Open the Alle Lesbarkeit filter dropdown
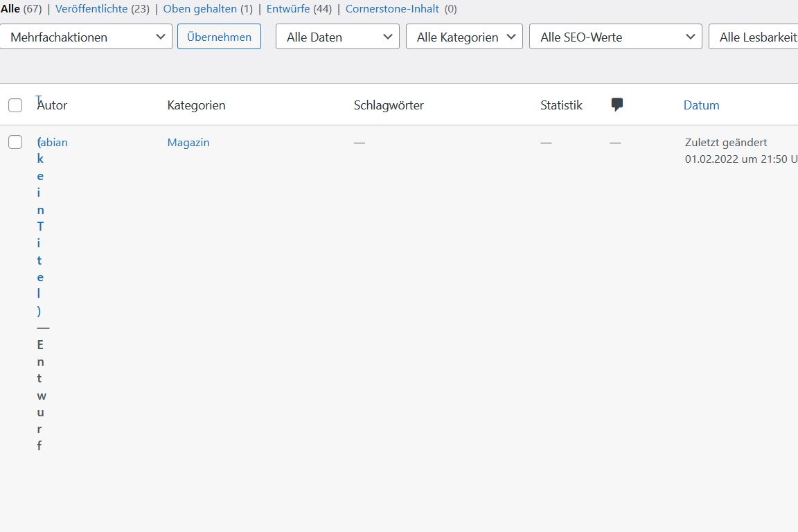The width and height of the screenshot is (798, 532). (x=755, y=37)
